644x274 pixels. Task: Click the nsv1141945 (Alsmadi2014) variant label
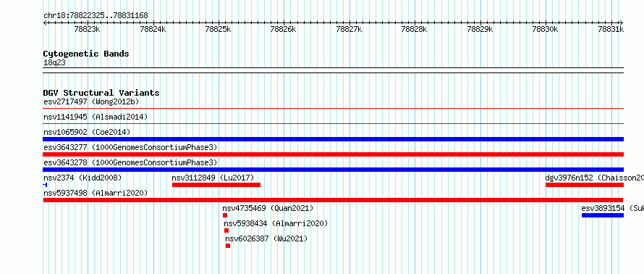[x=96, y=117]
